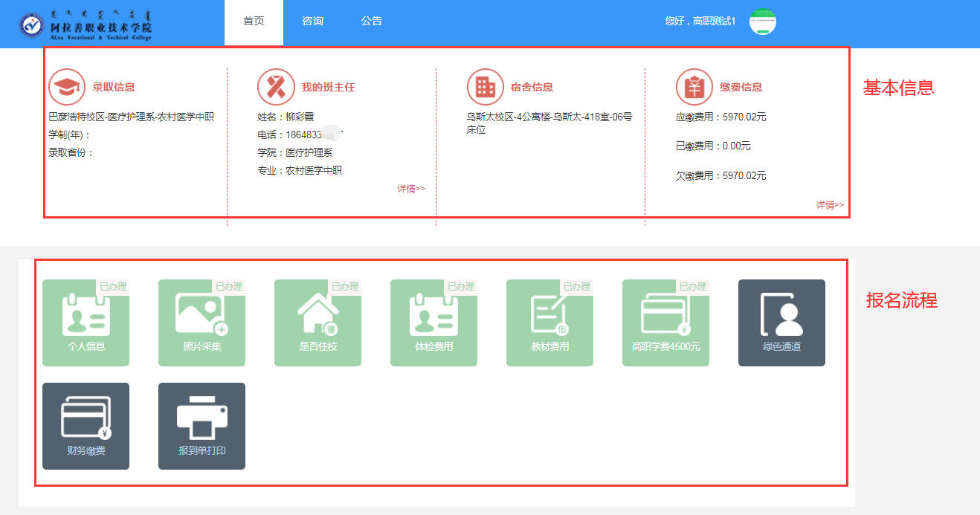Click the college logo in header
The height and width of the screenshot is (515, 980).
[86, 25]
